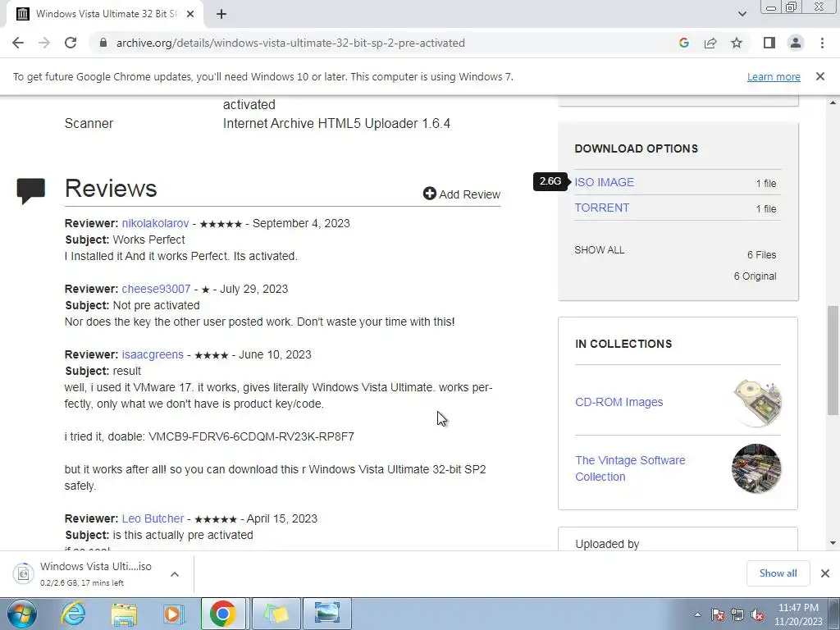Open Windows Media Player from taskbar
The width and height of the screenshot is (840, 630).
(x=172, y=614)
